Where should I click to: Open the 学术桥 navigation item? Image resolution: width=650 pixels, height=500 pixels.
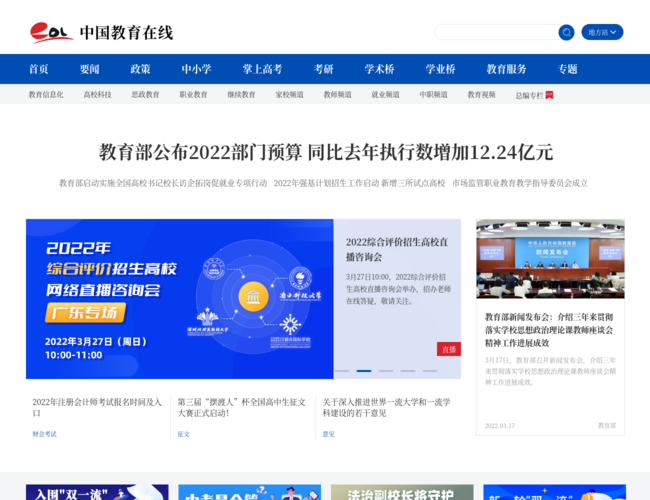[379, 69]
